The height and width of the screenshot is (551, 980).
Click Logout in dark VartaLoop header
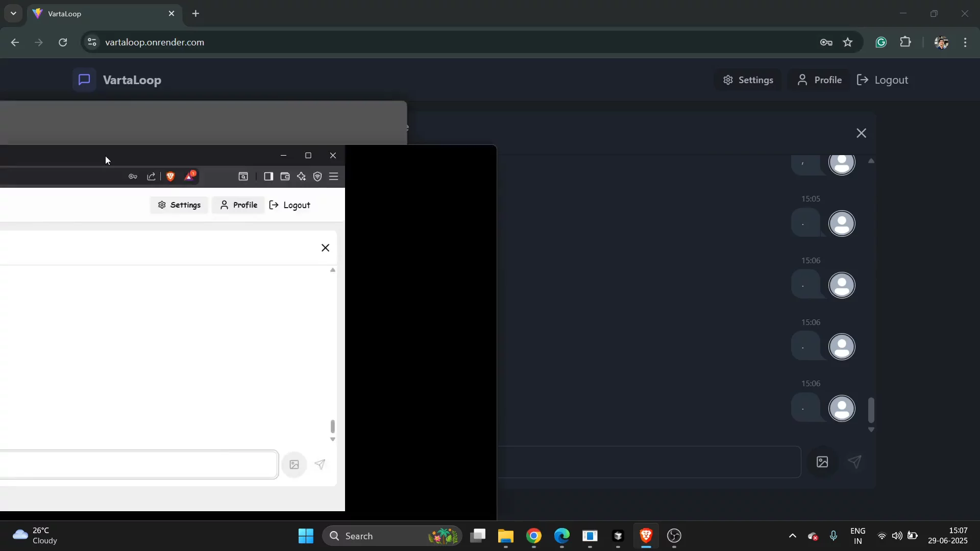click(883, 80)
